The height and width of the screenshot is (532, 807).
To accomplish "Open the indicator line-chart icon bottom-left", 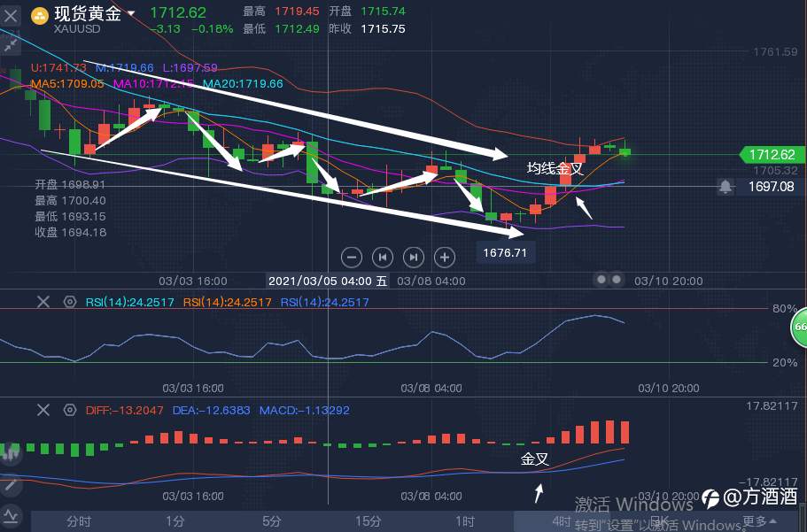I will click(10, 515).
